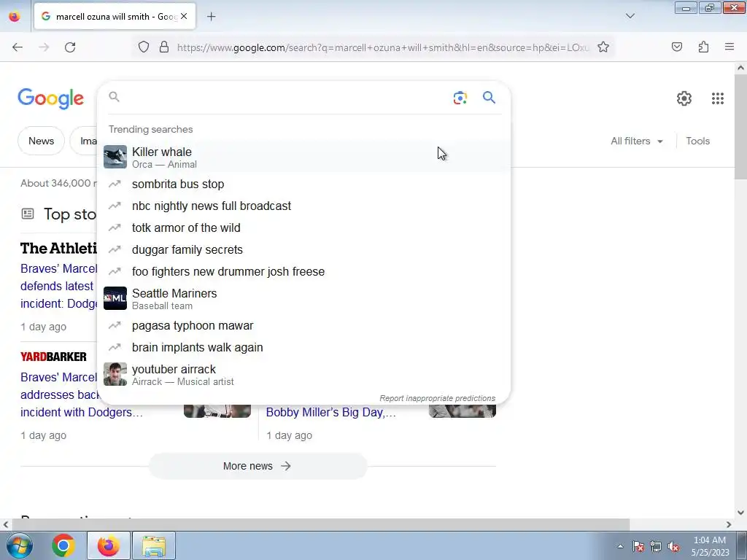Click Firefox taskbar icon
Viewport: 747px width, 560px height.
pos(108,545)
